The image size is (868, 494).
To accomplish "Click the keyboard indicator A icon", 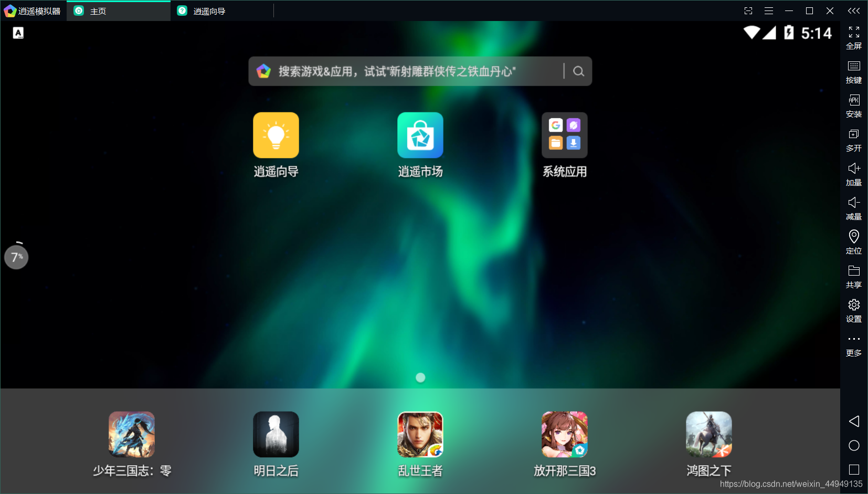I will point(18,33).
